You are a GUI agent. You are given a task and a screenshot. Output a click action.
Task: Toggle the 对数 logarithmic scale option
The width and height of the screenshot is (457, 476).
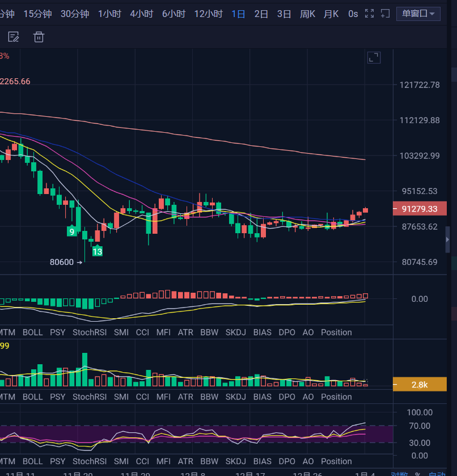coord(399,474)
